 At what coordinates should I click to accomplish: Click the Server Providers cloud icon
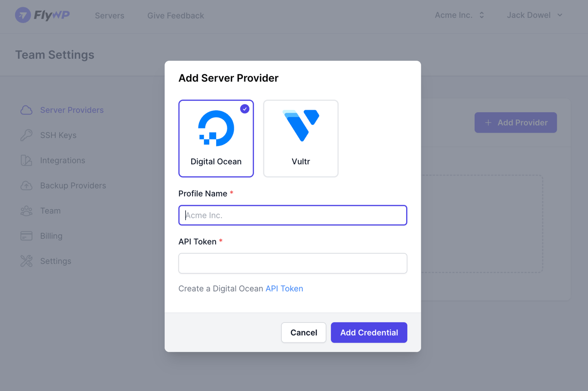click(26, 110)
